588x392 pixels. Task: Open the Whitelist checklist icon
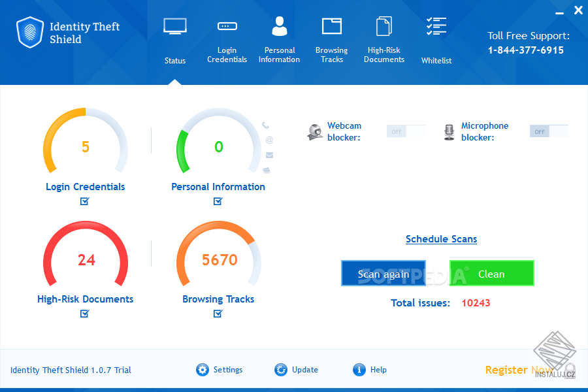[436, 26]
